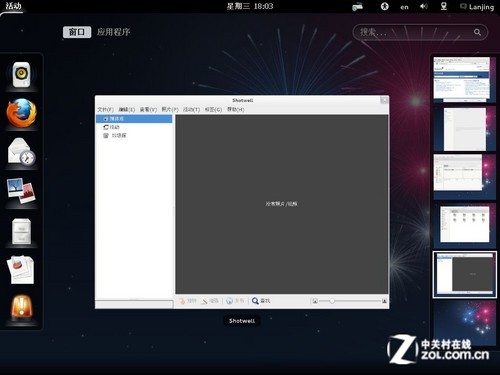Screen dimensions: 500x375
Task: Switch to the empty last workspace
Action: click(x=464, y=323)
